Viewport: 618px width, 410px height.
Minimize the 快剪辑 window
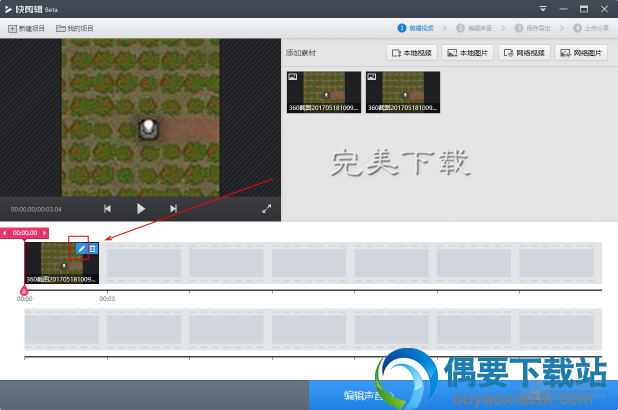click(564, 9)
